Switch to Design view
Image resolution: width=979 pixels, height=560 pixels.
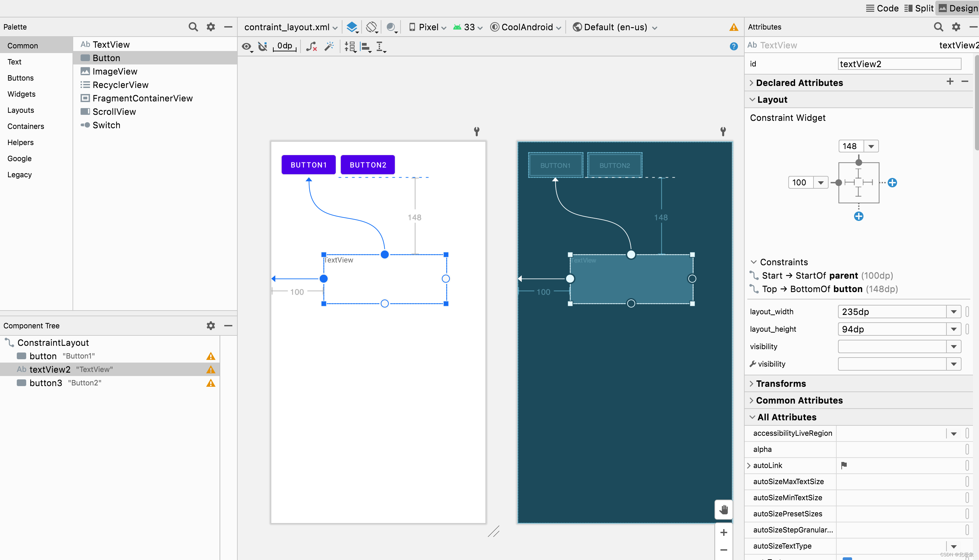pyautogui.click(x=958, y=8)
